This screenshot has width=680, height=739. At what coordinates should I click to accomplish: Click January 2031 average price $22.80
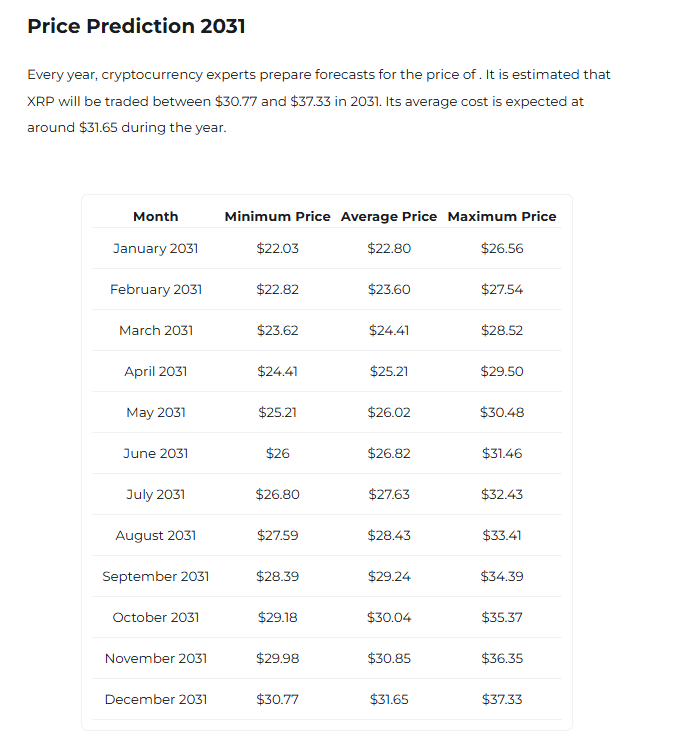point(389,248)
